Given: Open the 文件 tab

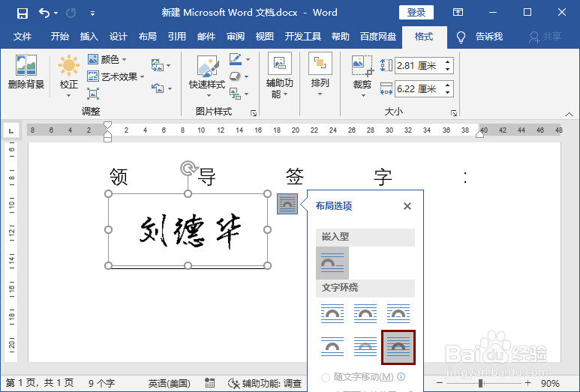Looking at the screenshot, I should (x=23, y=37).
